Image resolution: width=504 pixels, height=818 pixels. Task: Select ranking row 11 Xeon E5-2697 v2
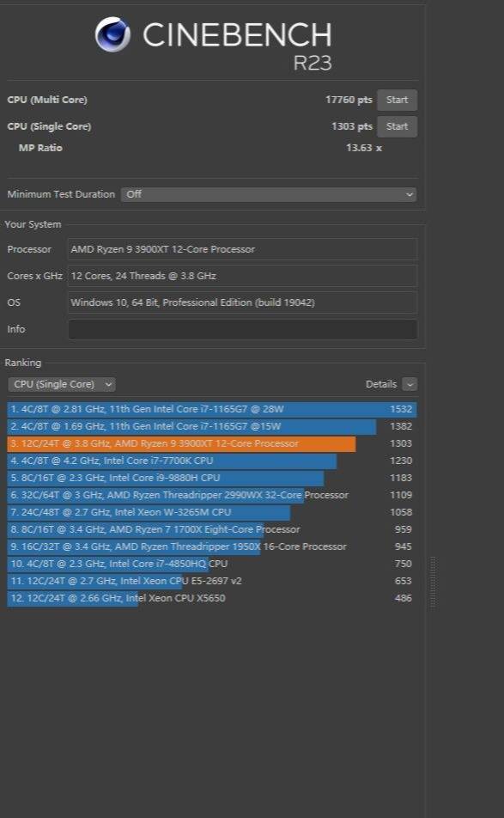point(212,581)
